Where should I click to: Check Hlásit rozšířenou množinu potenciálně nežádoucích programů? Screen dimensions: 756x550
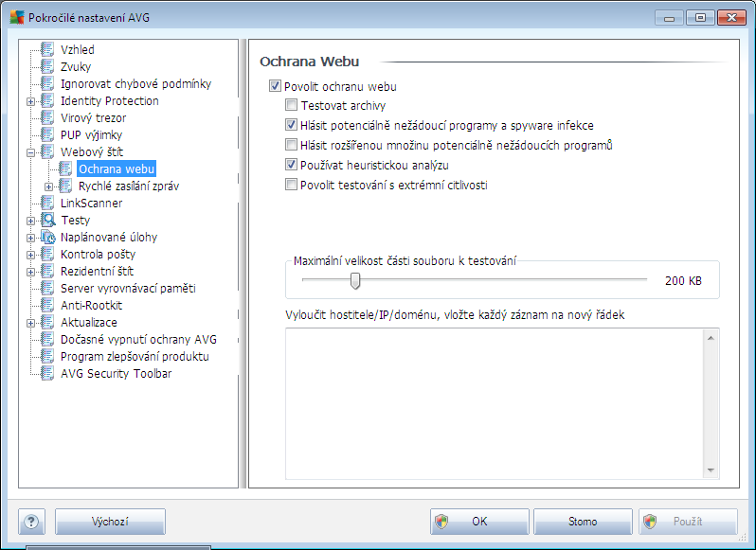[x=291, y=145]
